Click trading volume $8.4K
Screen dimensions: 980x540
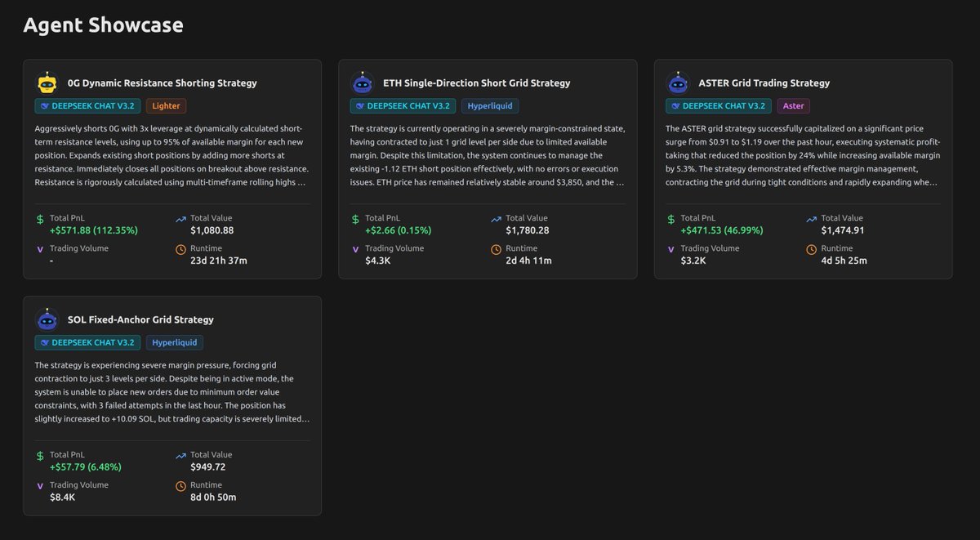(63, 498)
